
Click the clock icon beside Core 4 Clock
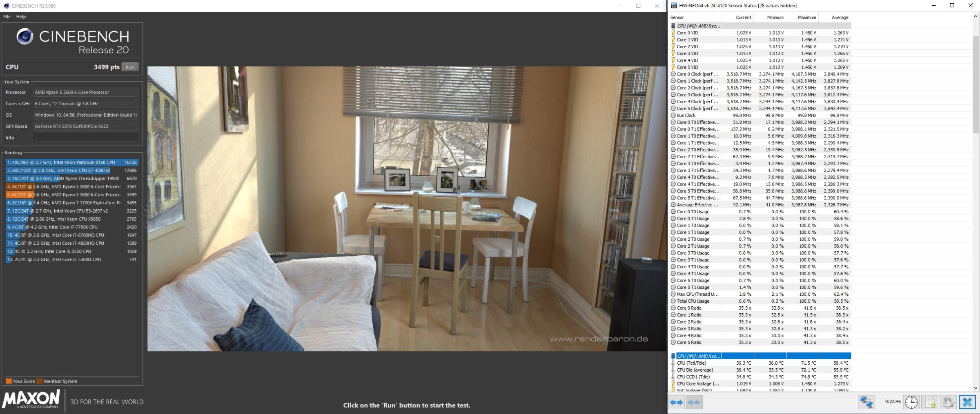click(673, 102)
